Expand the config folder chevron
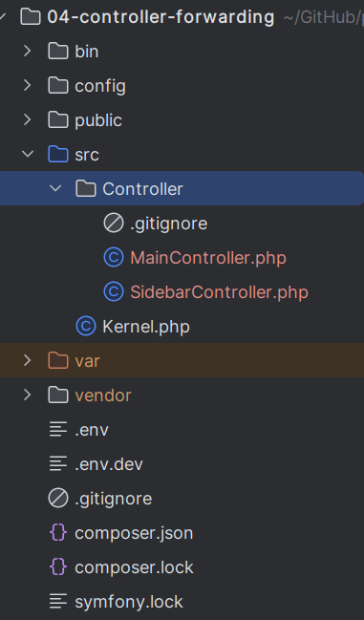The height and width of the screenshot is (620, 364). (x=28, y=85)
